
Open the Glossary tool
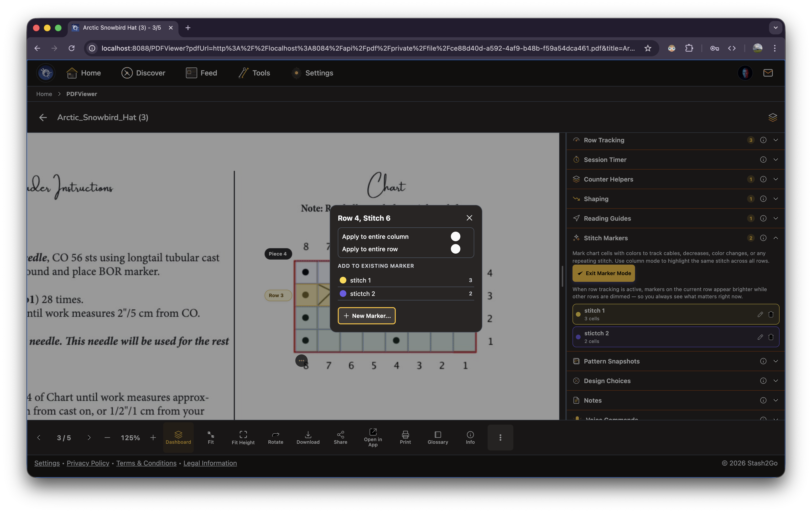[438, 437]
